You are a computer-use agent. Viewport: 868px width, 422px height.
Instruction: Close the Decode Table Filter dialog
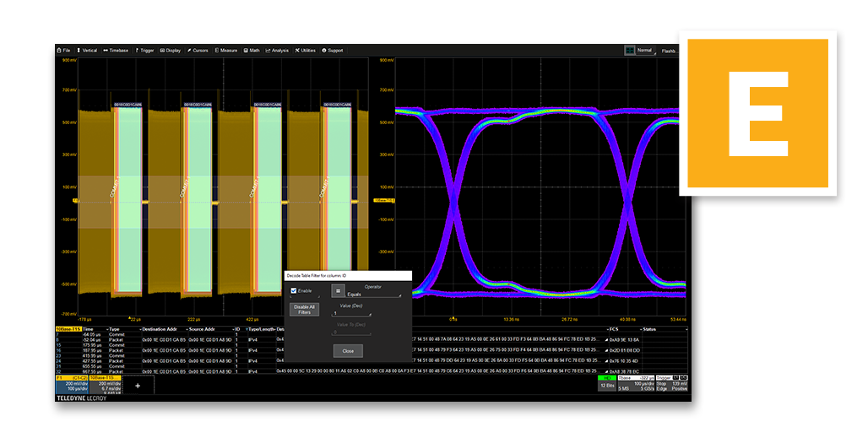(x=348, y=350)
